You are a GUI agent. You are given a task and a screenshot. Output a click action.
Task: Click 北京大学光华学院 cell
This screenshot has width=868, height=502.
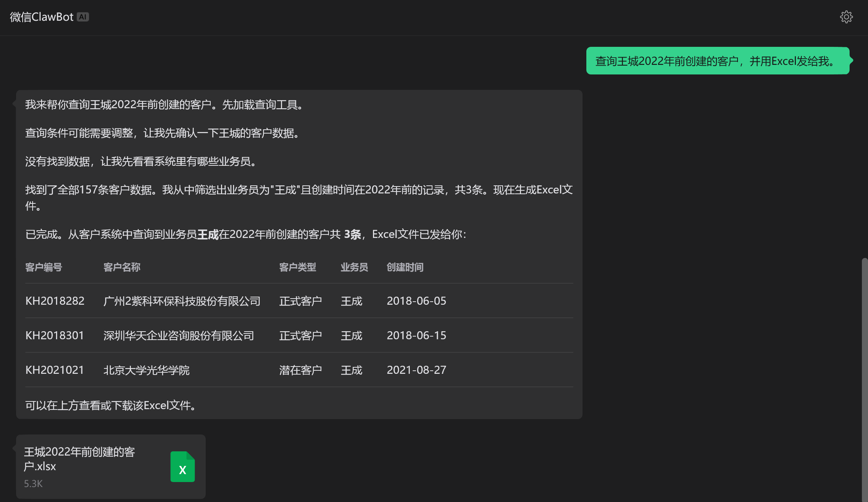(x=147, y=370)
